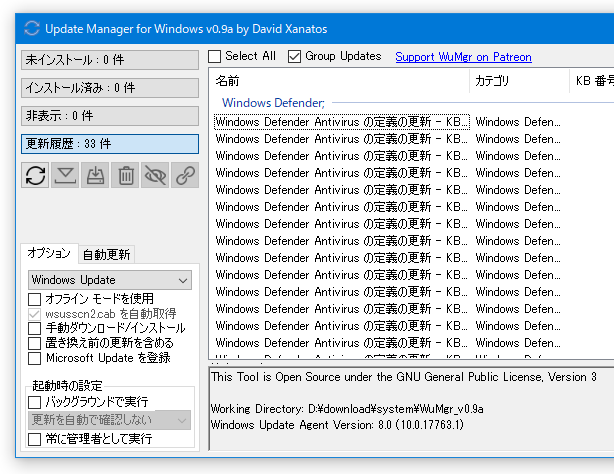The image size is (614, 474).
Task: Open the Windows Update source dropdown
Action: point(110,280)
